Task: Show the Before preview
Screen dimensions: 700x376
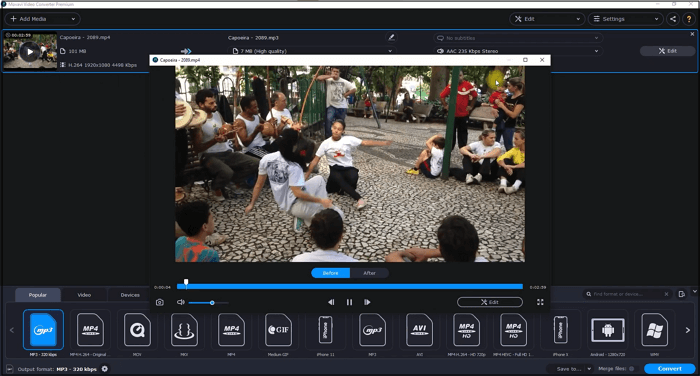Action: [x=330, y=273]
